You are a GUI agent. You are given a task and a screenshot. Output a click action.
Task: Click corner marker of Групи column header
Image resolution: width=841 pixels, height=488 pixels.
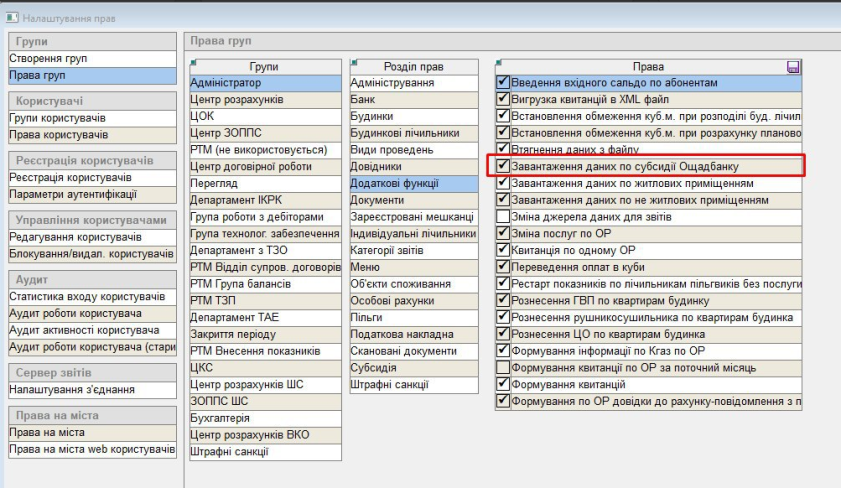point(193,62)
